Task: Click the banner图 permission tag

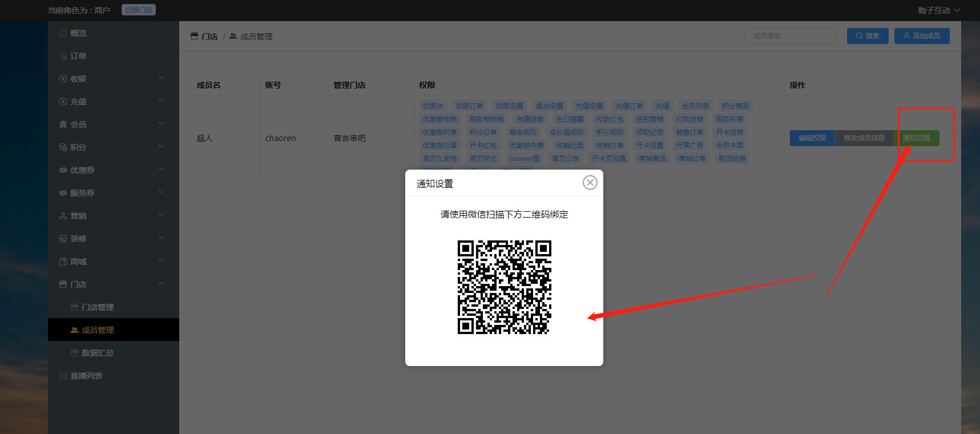Action: pyautogui.click(x=524, y=159)
